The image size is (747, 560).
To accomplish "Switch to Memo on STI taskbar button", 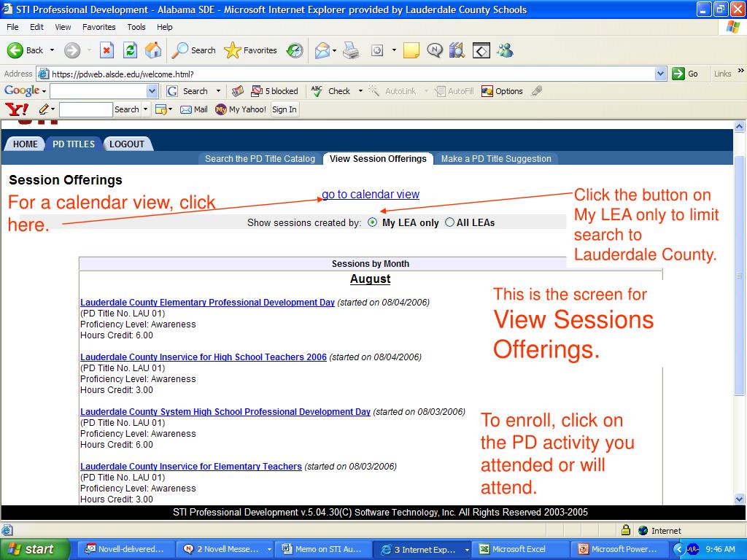I will [325, 549].
